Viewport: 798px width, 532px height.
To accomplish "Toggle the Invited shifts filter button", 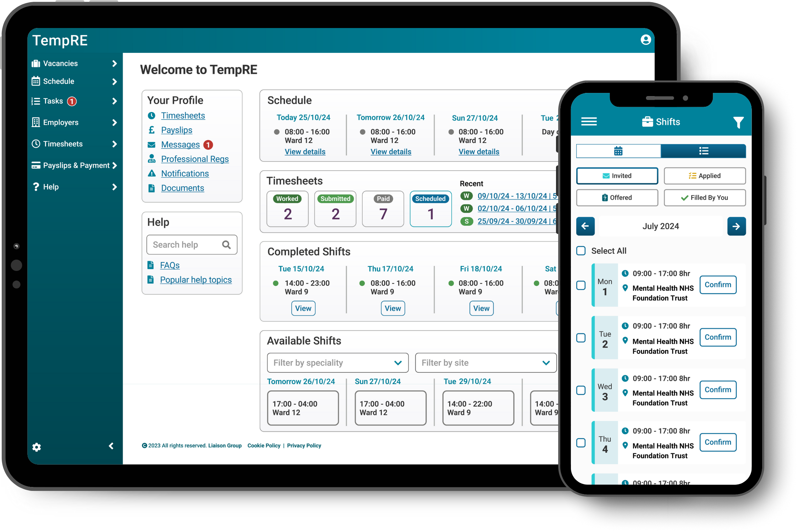I will point(617,175).
